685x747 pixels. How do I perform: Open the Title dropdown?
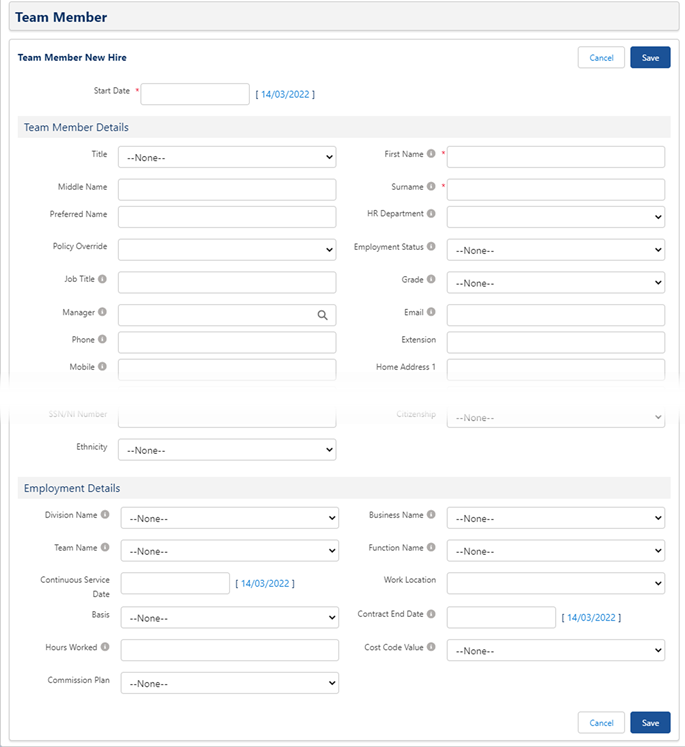tap(227, 157)
